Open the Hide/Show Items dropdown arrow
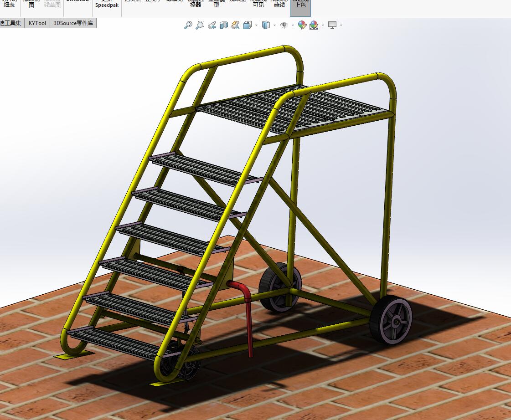Screen dimensions: 511x420 tap(293, 25)
